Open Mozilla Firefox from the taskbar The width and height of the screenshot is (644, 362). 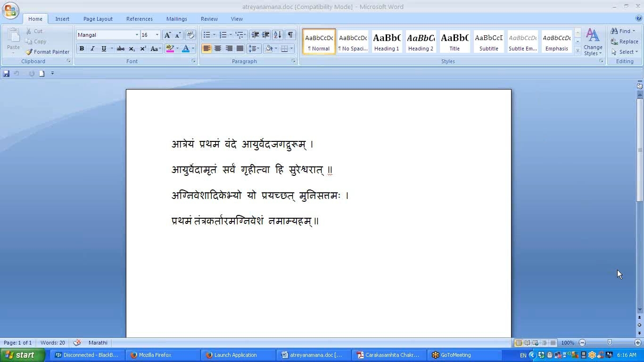coord(150,355)
